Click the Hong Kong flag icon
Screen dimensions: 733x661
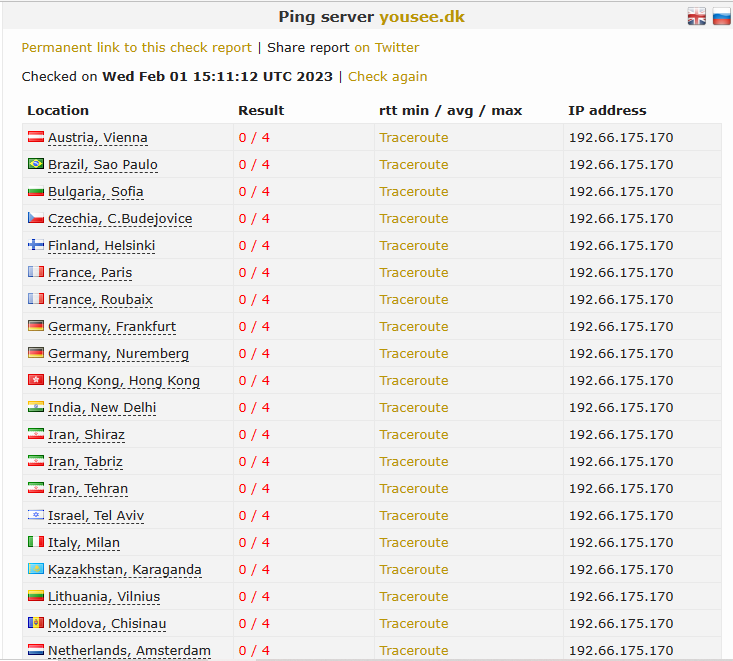coord(36,380)
